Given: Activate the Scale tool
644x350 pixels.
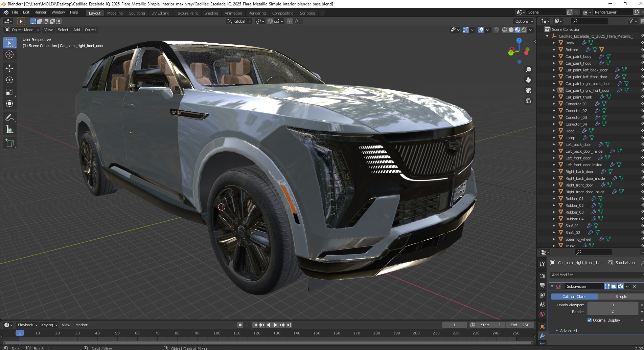Looking at the screenshot, I should click(9, 92).
